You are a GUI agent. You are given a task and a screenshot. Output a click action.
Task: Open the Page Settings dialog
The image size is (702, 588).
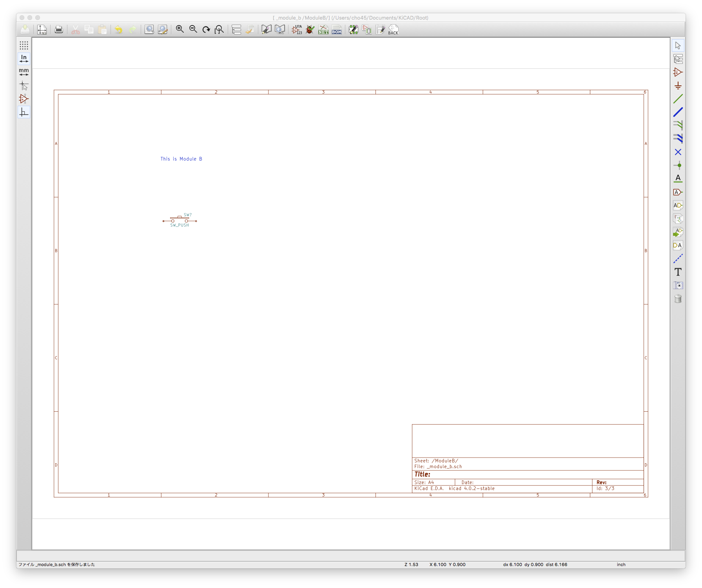pos(42,30)
